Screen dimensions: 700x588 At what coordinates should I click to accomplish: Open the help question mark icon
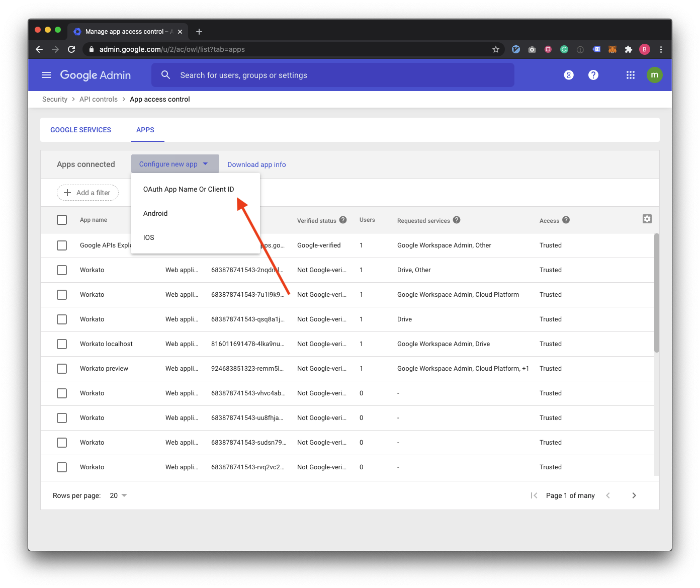point(593,75)
